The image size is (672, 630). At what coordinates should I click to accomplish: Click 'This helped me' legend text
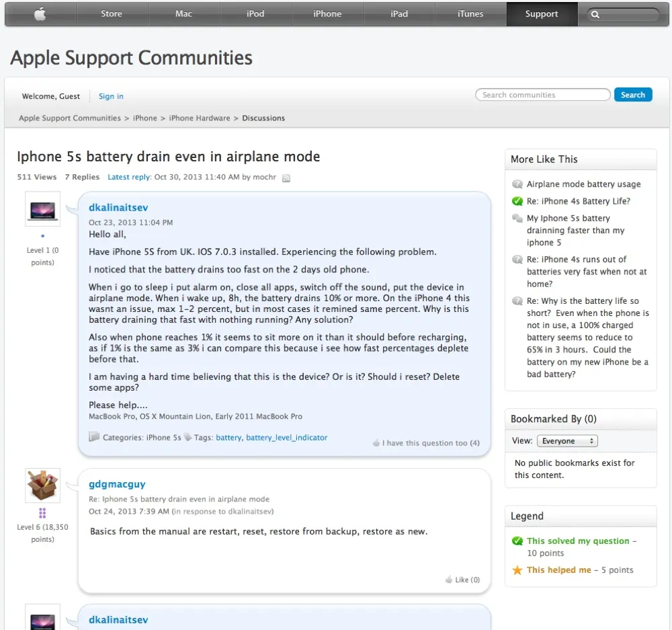click(x=559, y=570)
